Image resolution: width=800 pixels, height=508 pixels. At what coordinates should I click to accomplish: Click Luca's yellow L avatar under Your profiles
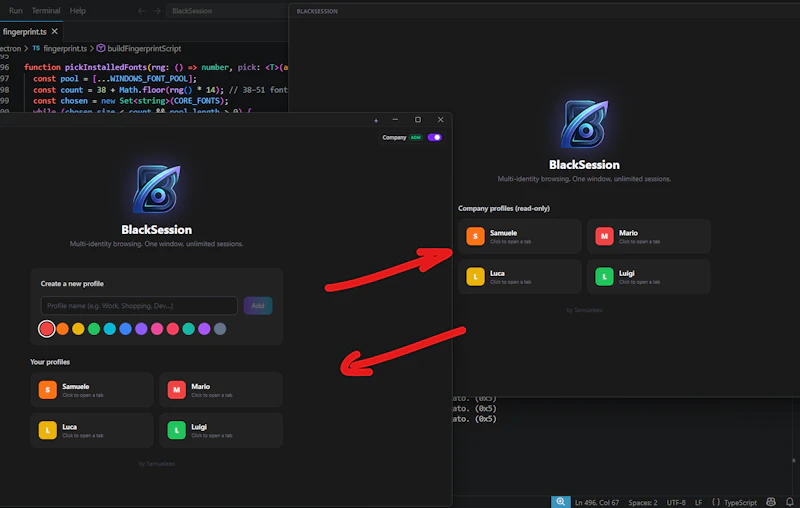(x=47, y=430)
